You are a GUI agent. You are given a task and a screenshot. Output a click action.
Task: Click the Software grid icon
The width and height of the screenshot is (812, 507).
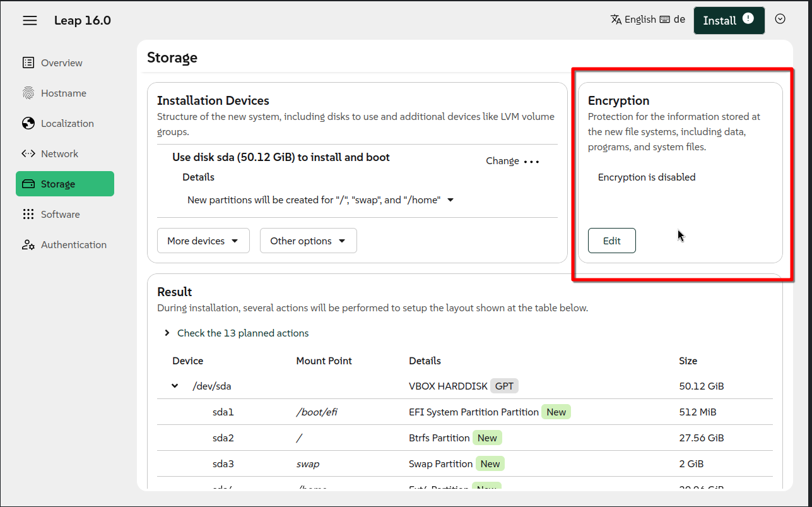pyautogui.click(x=28, y=214)
